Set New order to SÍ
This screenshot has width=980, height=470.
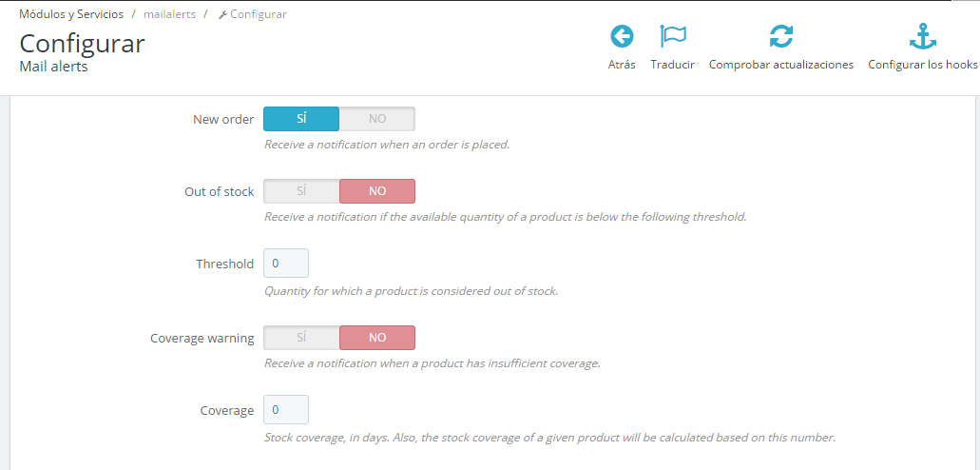pos(301,119)
